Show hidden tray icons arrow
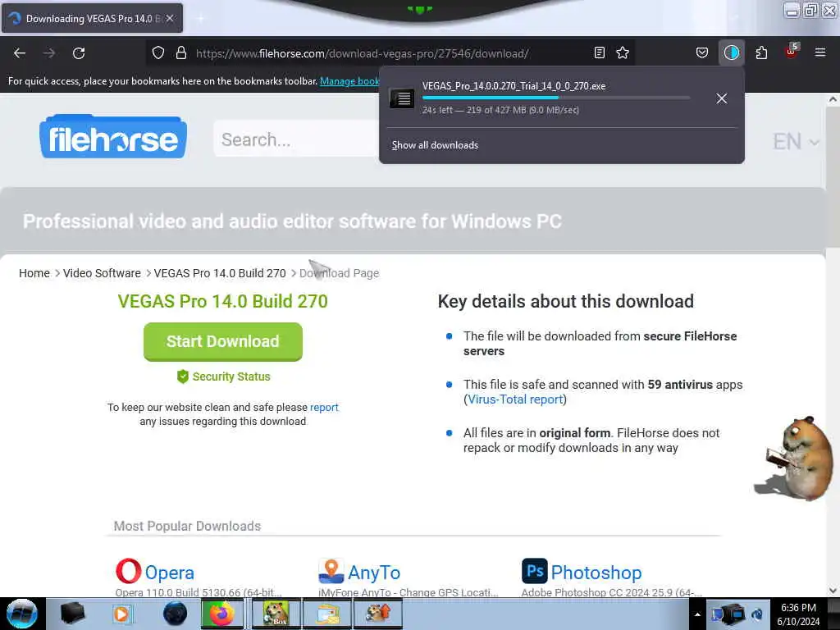 pyautogui.click(x=697, y=614)
